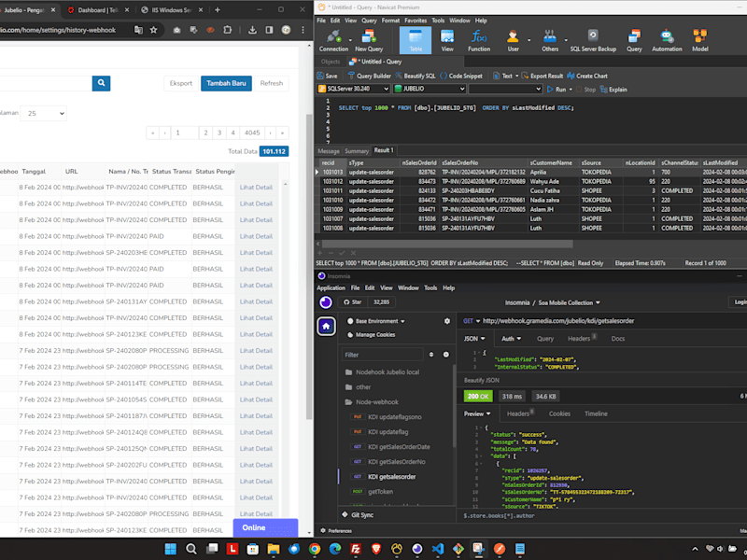This screenshot has width=747, height=560.
Task: Open the Windows Start button
Action: tap(171, 549)
